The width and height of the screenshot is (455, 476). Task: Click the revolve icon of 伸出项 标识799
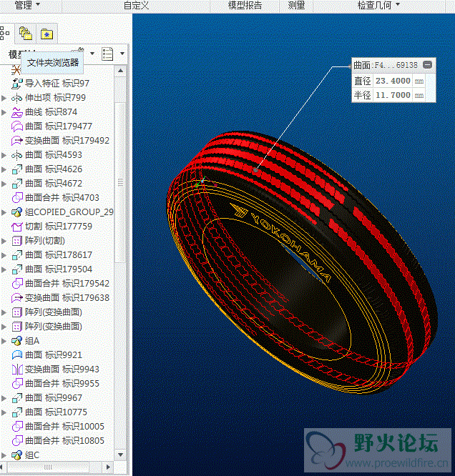[17, 98]
